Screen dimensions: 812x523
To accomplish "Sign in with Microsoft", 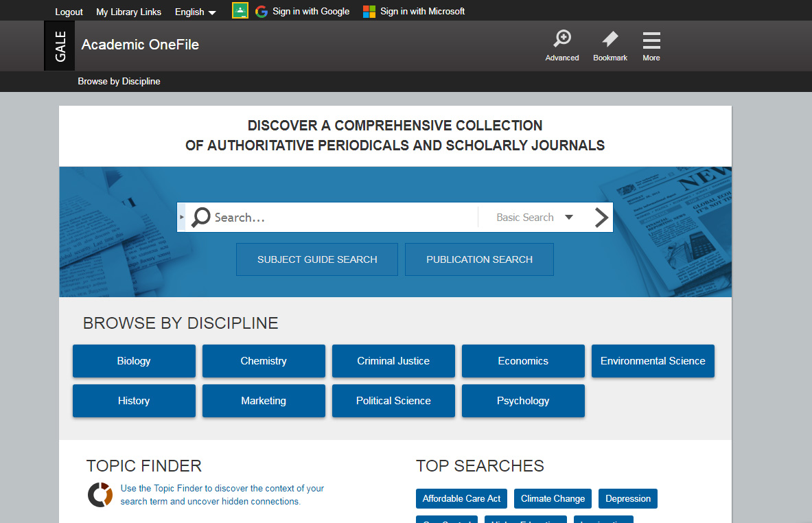I will click(x=414, y=11).
